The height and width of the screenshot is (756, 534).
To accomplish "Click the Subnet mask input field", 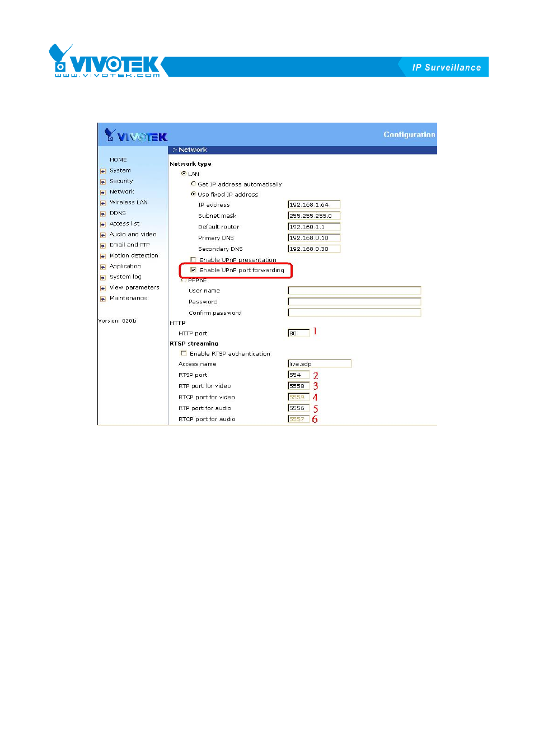I will [x=314, y=216].
